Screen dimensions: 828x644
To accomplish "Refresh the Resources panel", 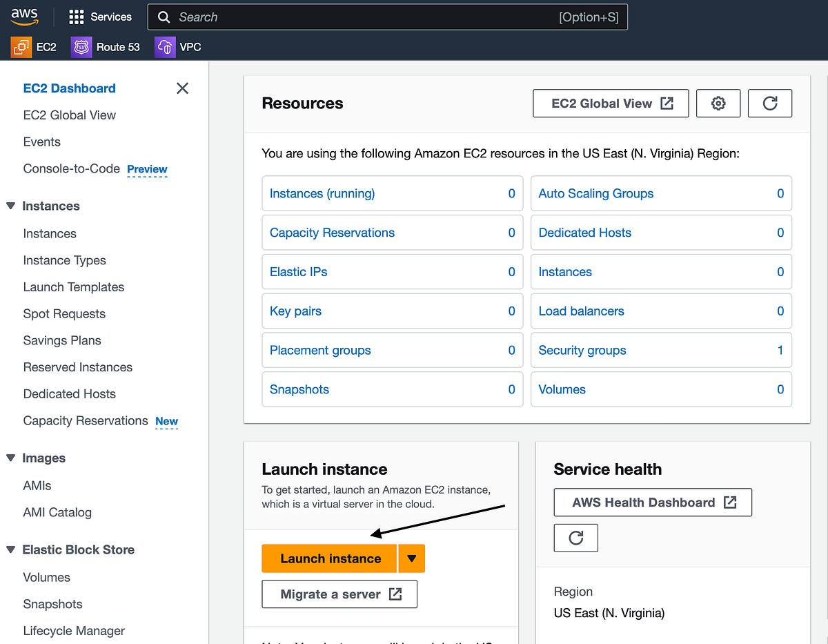I will coord(770,103).
